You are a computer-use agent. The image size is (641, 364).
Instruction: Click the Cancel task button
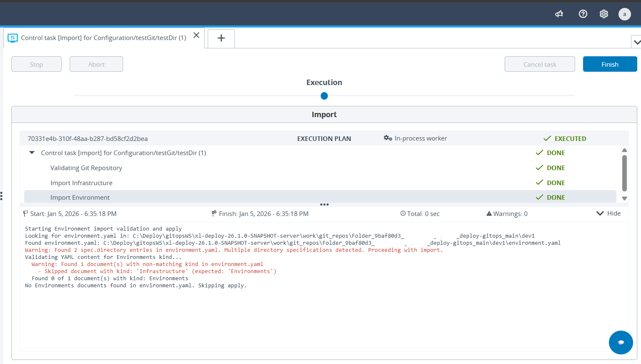click(540, 64)
